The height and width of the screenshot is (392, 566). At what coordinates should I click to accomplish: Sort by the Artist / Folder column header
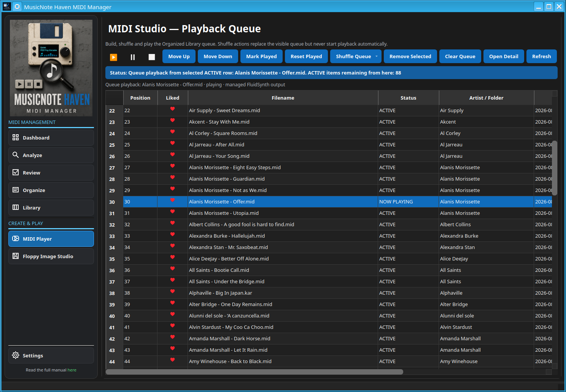487,98
